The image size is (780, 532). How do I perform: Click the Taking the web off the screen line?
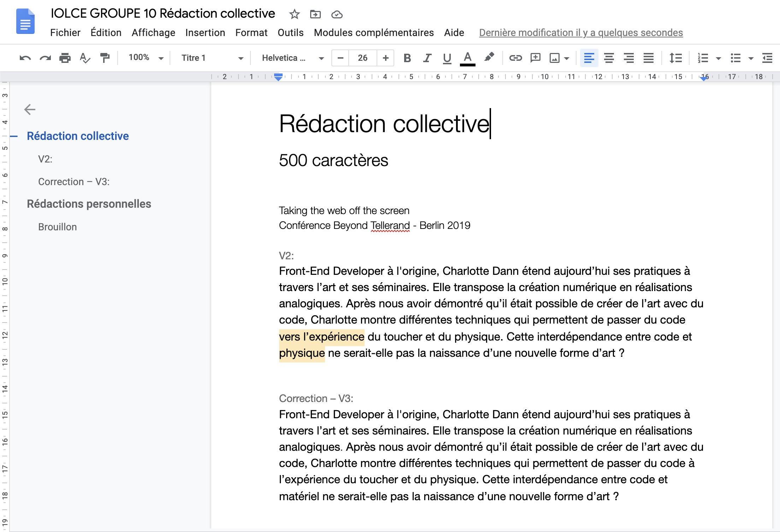pyautogui.click(x=344, y=211)
